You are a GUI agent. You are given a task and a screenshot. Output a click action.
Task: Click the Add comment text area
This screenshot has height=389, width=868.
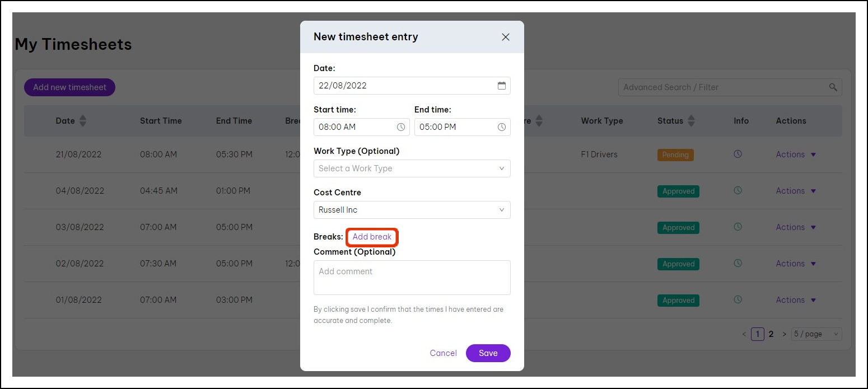click(x=412, y=278)
